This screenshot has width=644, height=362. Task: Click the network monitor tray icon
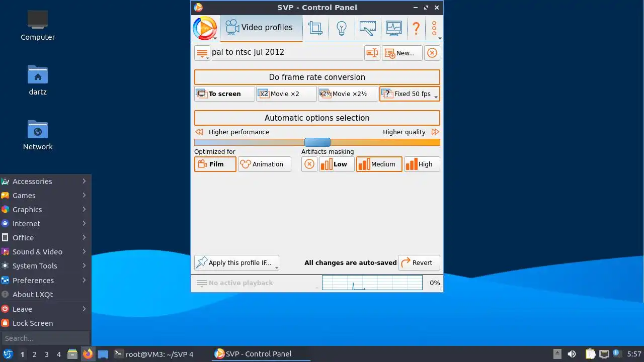pos(604,354)
